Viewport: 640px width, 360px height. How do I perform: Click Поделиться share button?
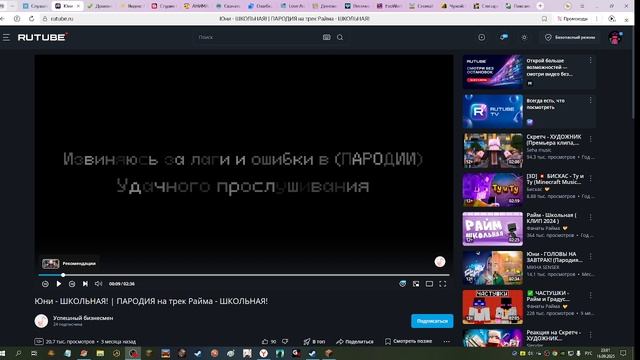[x=355, y=341]
